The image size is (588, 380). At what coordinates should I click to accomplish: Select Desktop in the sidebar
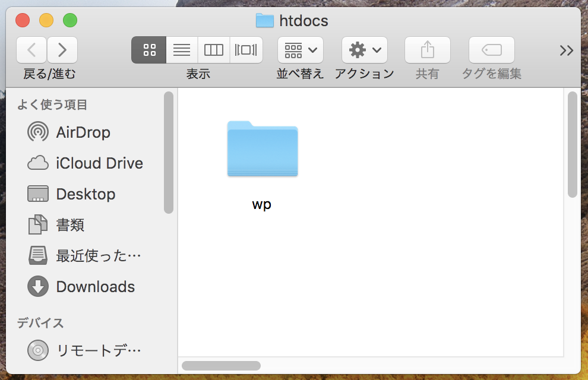[86, 194]
